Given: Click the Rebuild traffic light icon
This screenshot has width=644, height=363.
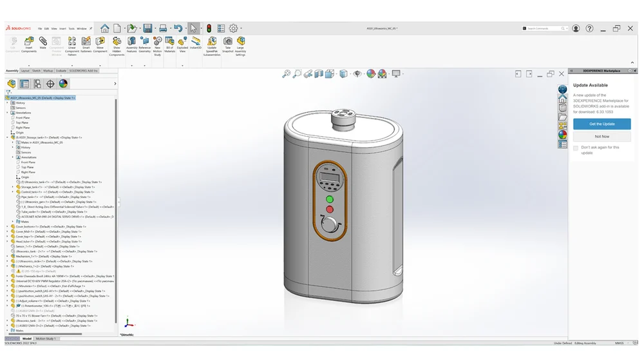Looking at the screenshot, I should pyautogui.click(x=209, y=28).
